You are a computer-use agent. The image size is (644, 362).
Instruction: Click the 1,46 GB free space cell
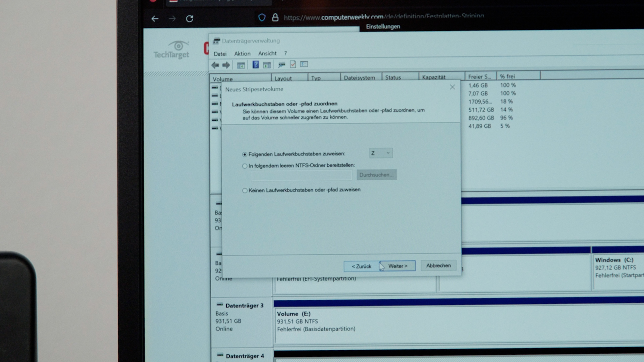(x=478, y=85)
